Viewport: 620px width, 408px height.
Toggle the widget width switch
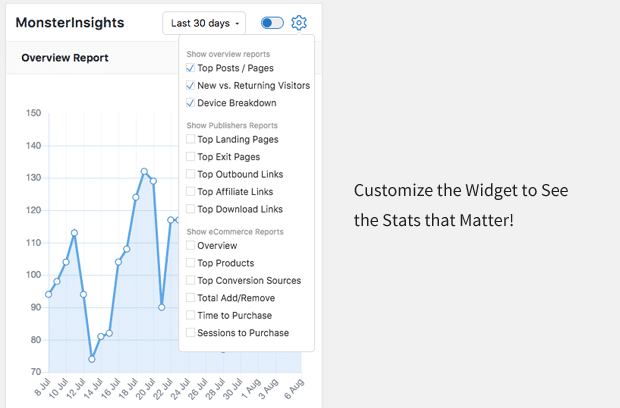(272, 23)
